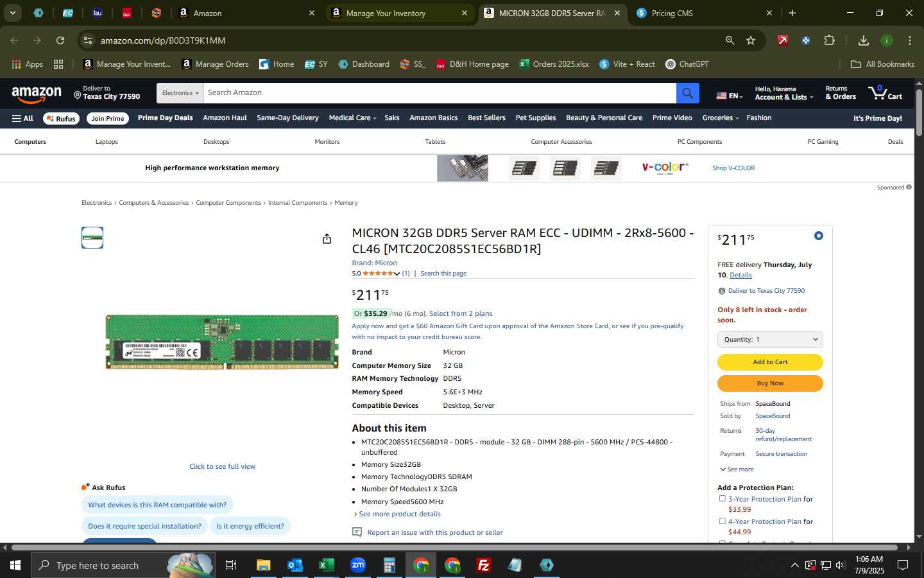Click in the Search Amazon input field
The width and height of the screenshot is (924, 578).
click(440, 93)
